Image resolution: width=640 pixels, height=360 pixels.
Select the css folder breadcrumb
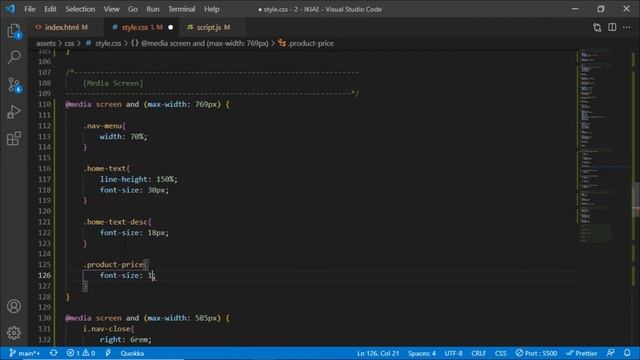pyautogui.click(x=69, y=43)
